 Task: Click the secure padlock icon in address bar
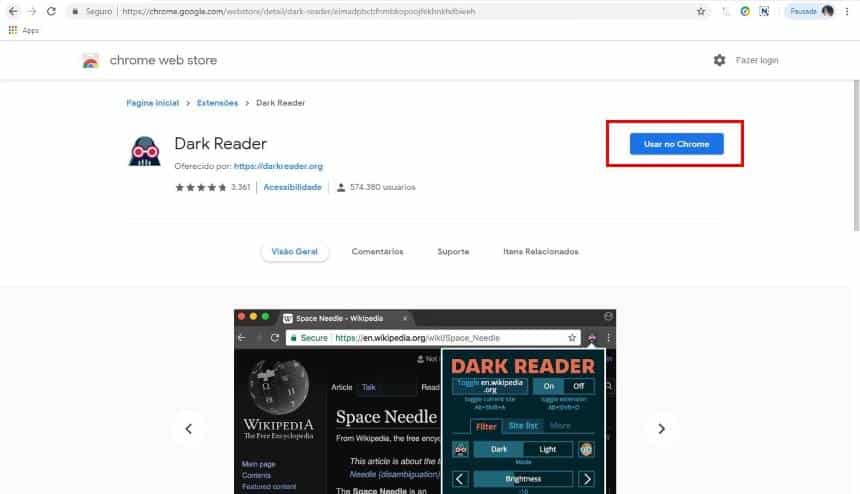pyautogui.click(x=75, y=11)
